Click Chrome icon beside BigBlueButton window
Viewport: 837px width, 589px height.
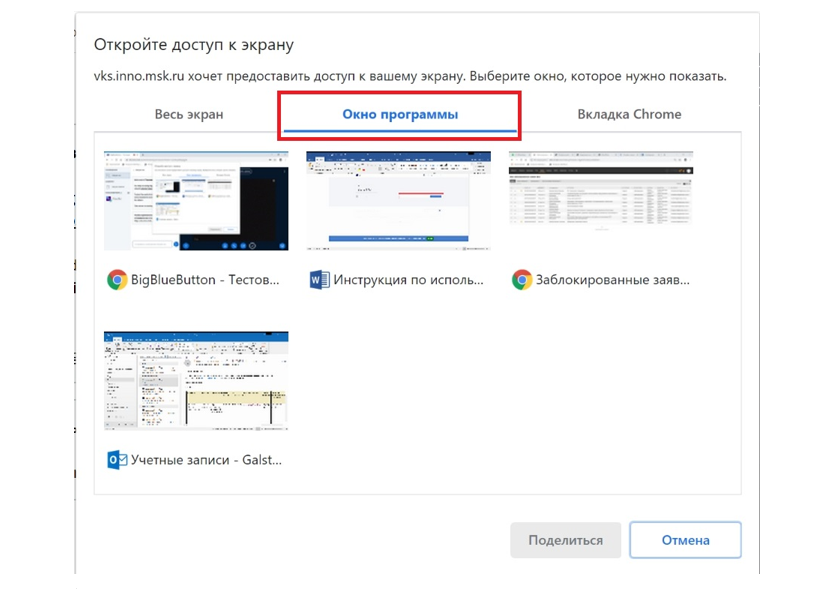(117, 280)
